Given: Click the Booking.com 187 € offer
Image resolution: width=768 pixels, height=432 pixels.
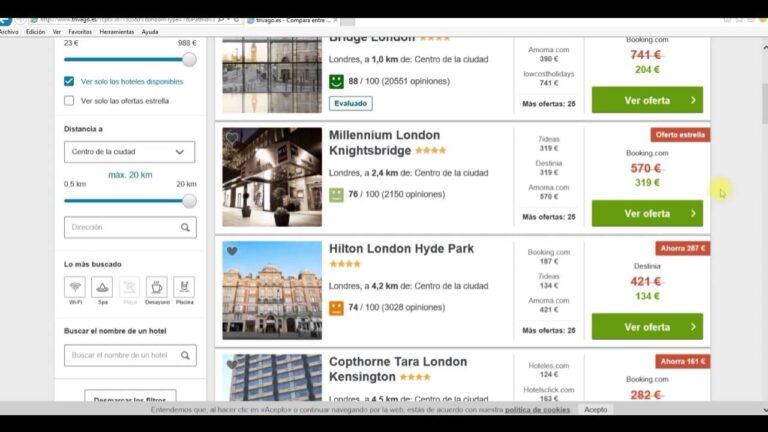Looking at the screenshot, I should [x=549, y=257].
